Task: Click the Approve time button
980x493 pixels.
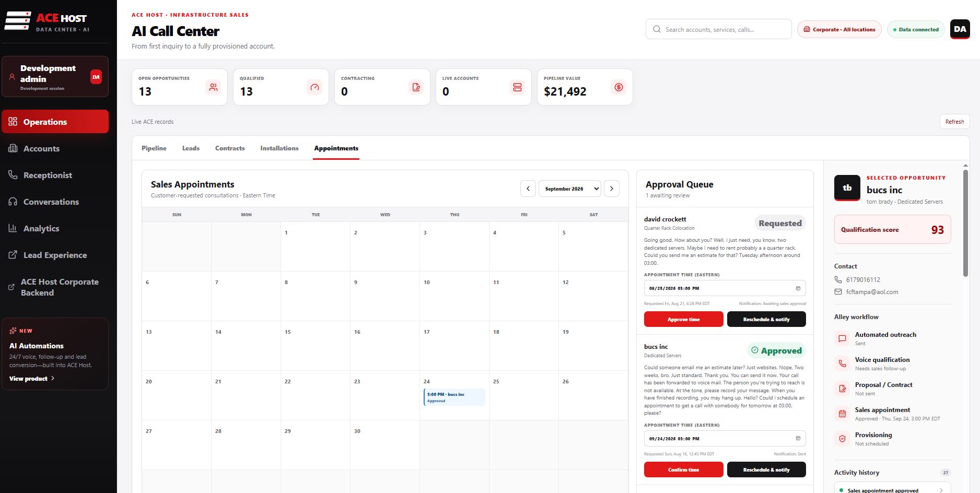Action: point(683,319)
